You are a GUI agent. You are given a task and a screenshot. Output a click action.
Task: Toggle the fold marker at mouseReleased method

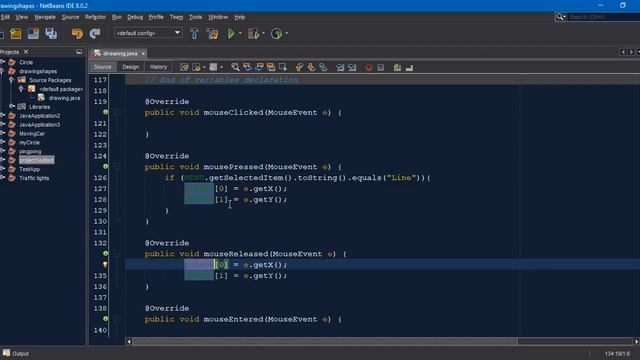[117, 253]
